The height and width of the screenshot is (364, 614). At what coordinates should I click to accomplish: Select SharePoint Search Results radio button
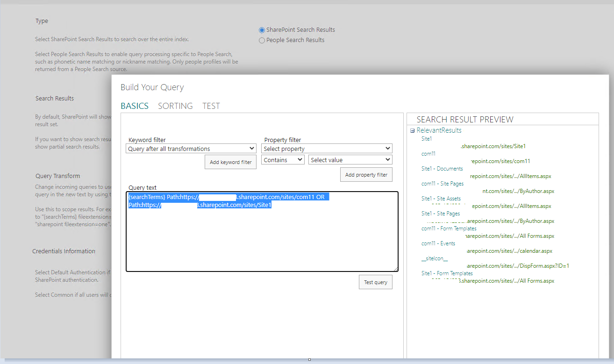pyautogui.click(x=262, y=30)
